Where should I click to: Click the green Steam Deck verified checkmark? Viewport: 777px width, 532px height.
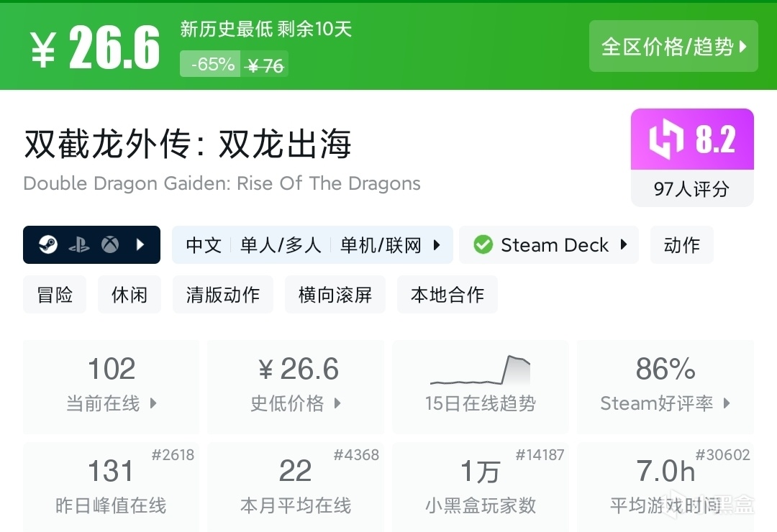(x=483, y=245)
